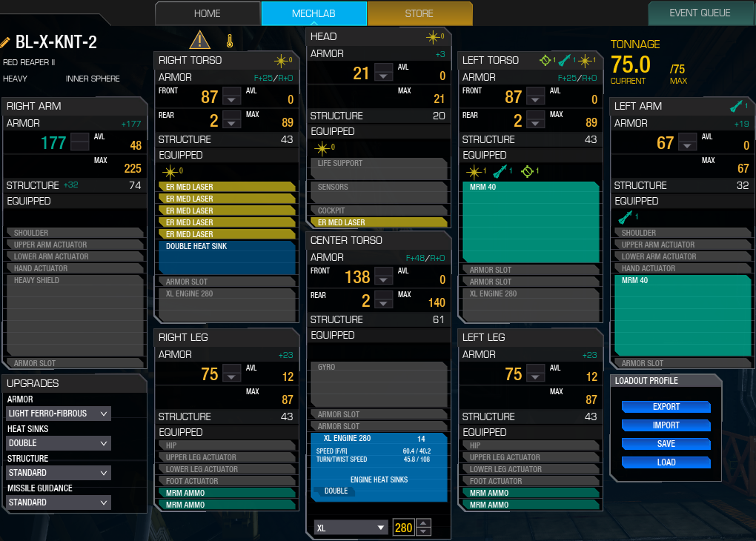
Task: Select XL Engine 280 in Center Torso
Action: [x=379, y=467]
